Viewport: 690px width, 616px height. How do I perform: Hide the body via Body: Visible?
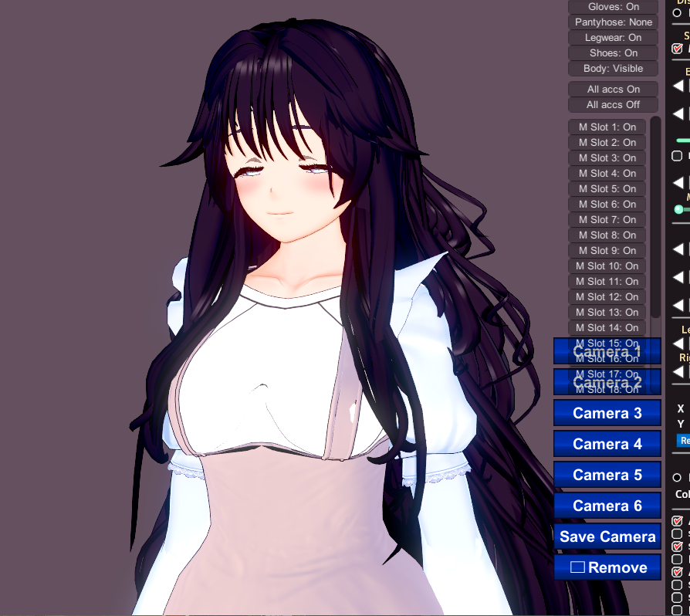pyautogui.click(x=613, y=69)
